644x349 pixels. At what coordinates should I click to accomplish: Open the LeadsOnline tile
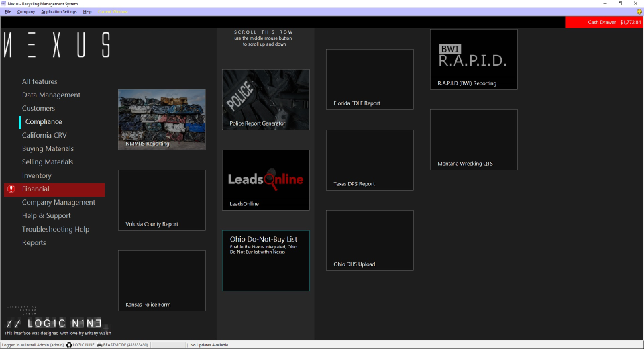pyautogui.click(x=266, y=180)
